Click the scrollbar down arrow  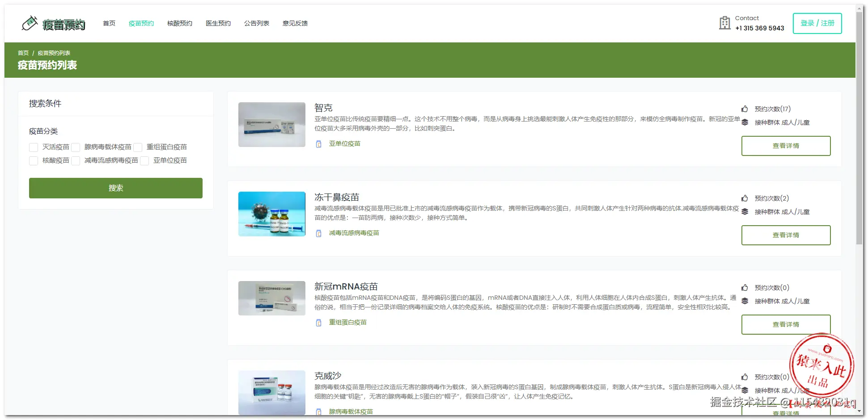[860, 412]
